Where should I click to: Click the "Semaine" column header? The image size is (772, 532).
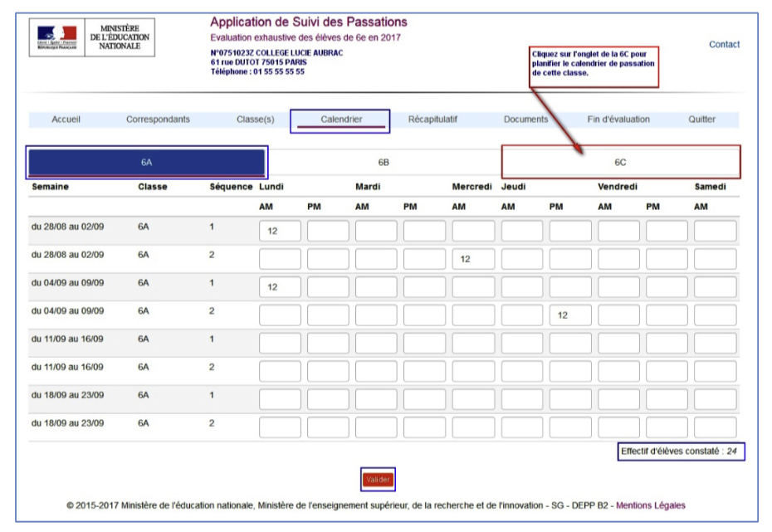pos(50,187)
